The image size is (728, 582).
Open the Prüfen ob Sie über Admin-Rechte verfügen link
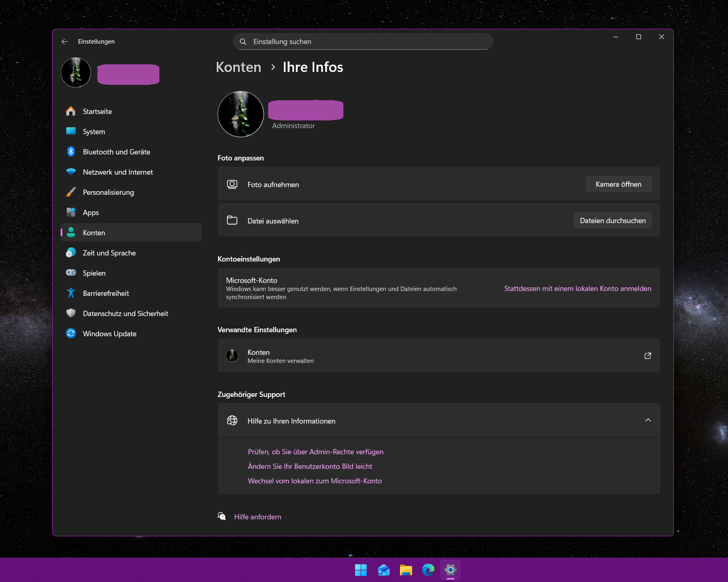pos(315,451)
